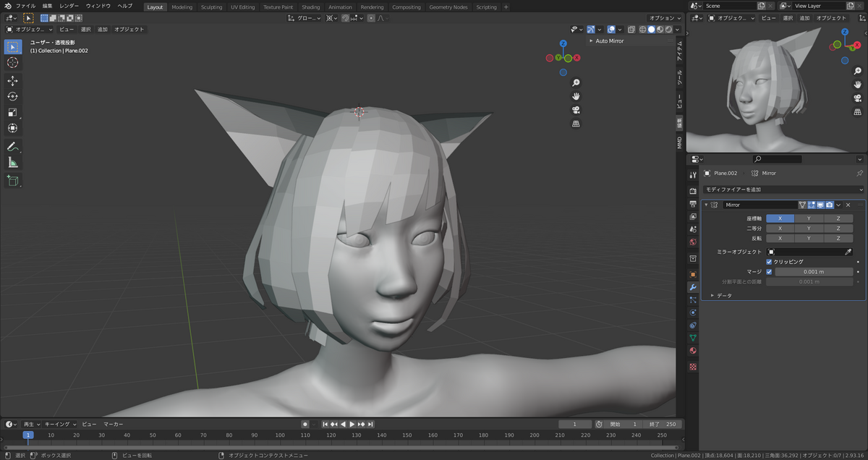The height and width of the screenshot is (460, 868).
Task: Open the レンダー menu
Action: (69, 6)
